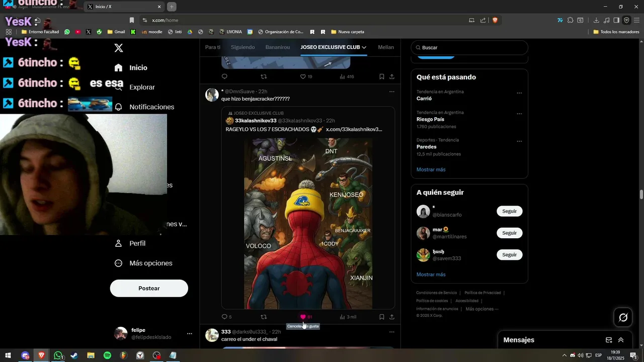Compose new message in Mensajes panel
Viewport: 644px width, 362px height.
click(x=609, y=340)
